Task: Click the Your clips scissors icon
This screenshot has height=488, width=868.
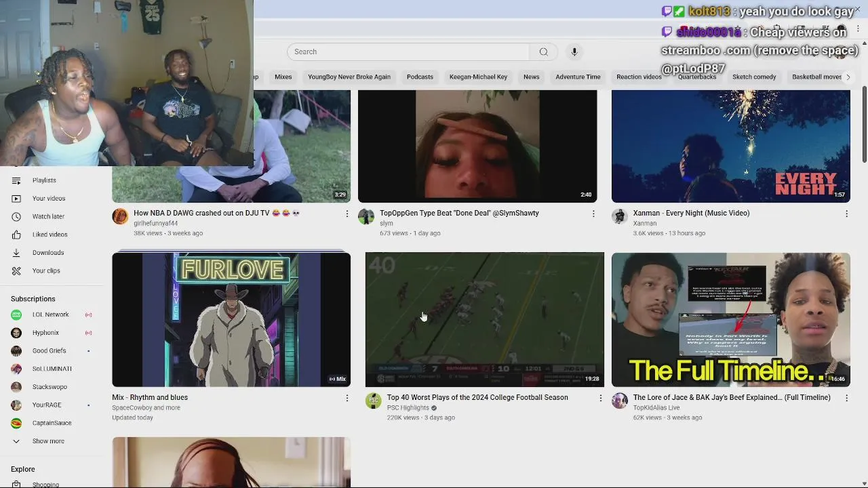Action: pyautogui.click(x=16, y=270)
